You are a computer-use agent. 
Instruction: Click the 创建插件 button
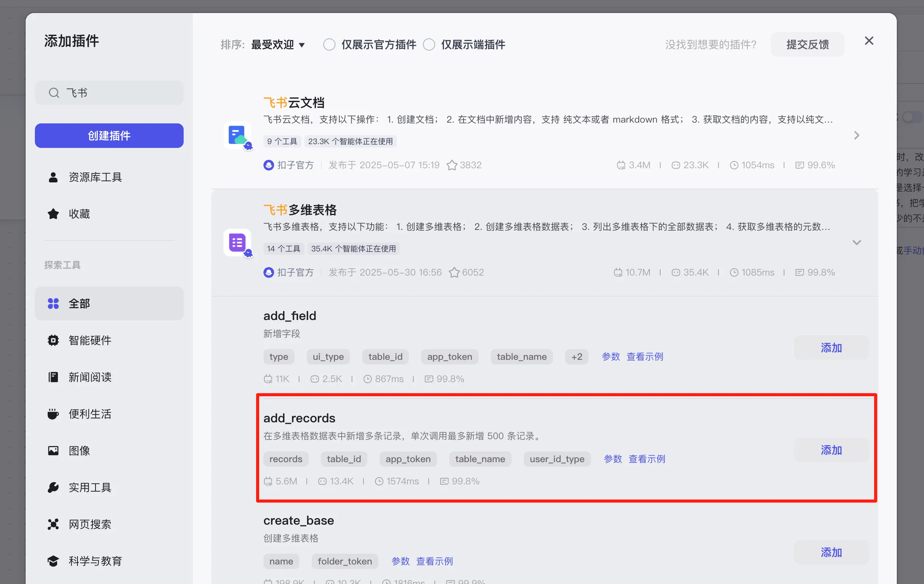tap(109, 135)
